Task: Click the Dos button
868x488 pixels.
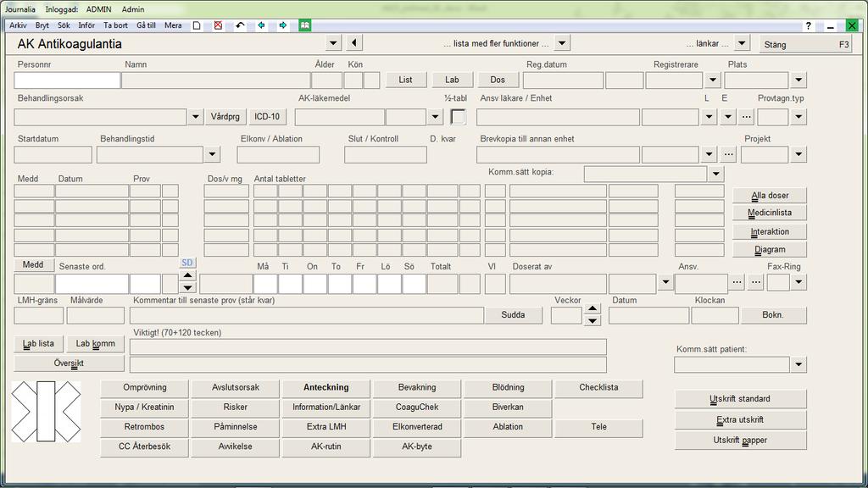Action: tap(498, 80)
